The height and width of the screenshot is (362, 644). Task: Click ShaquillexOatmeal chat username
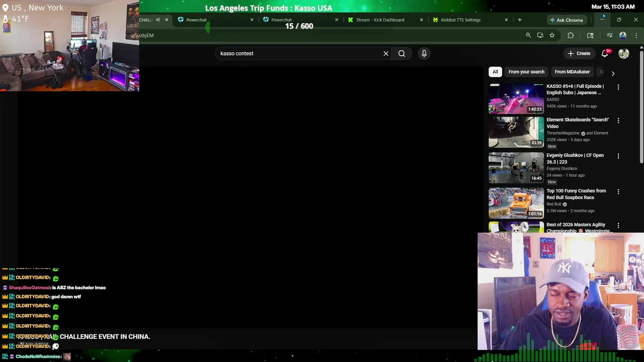29,288
